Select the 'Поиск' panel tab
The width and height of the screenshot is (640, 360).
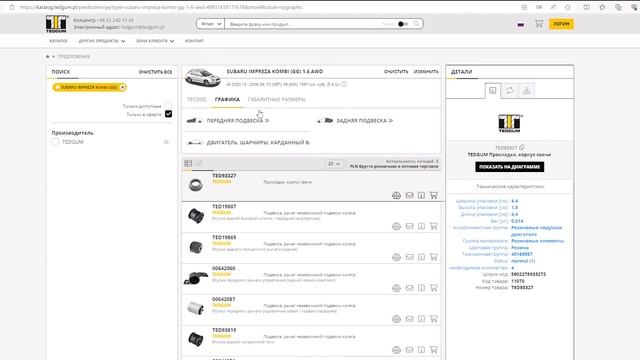point(61,72)
